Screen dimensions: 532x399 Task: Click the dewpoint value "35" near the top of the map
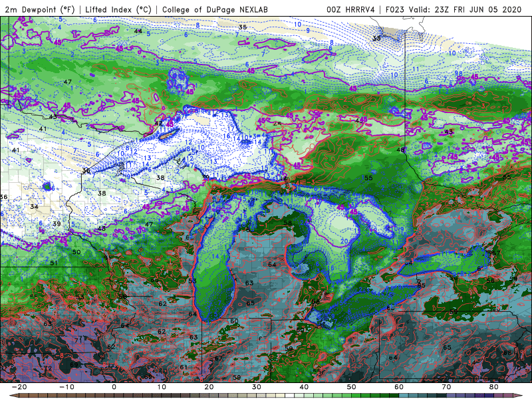pos(243,27)
